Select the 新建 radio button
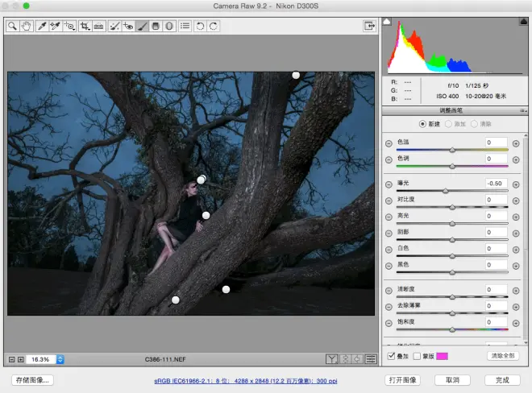This screenshot has width=532, height=393. [x=422, y=124]
